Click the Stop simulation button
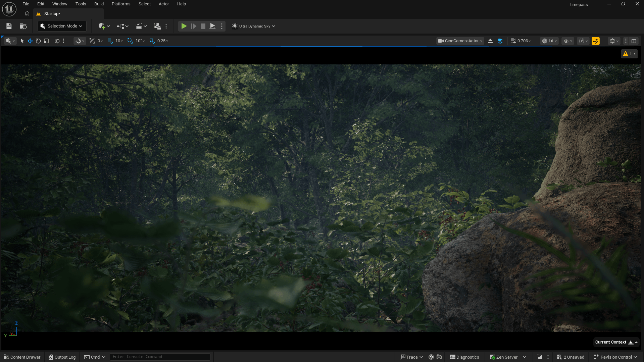The height and width of the screenshot is (362, 644). tap(203, 26)
